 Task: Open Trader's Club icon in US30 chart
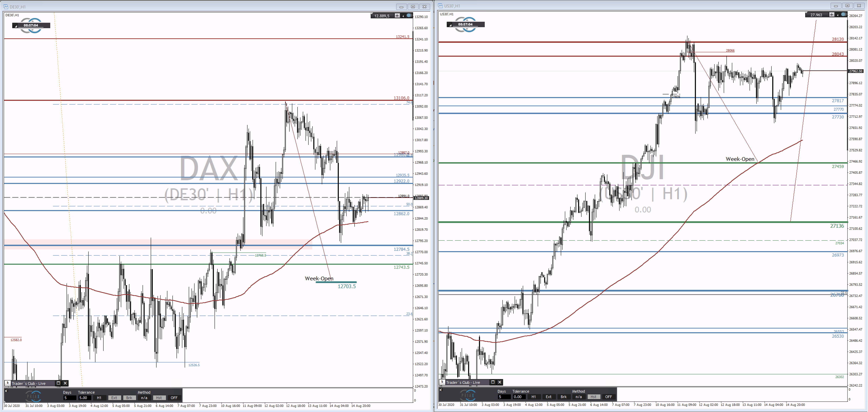coord(442,382)
